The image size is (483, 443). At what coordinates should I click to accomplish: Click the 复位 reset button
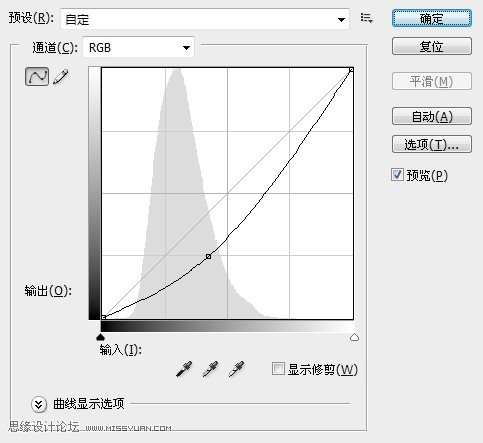click(x=432, y=46)
